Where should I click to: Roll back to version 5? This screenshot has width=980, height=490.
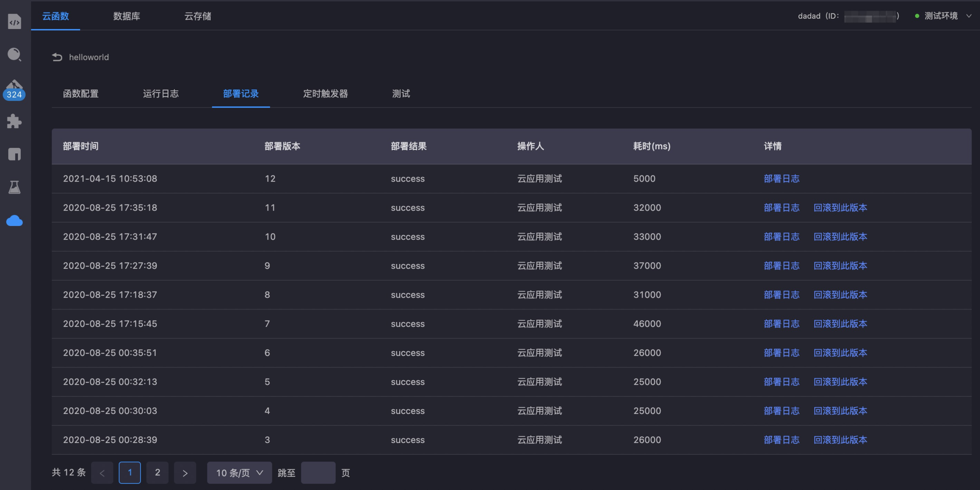pos(840,382)
